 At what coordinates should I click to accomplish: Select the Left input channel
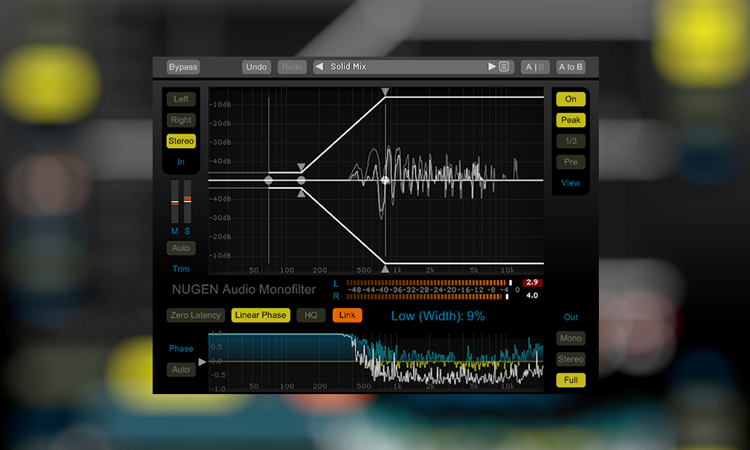coord(181,99)
